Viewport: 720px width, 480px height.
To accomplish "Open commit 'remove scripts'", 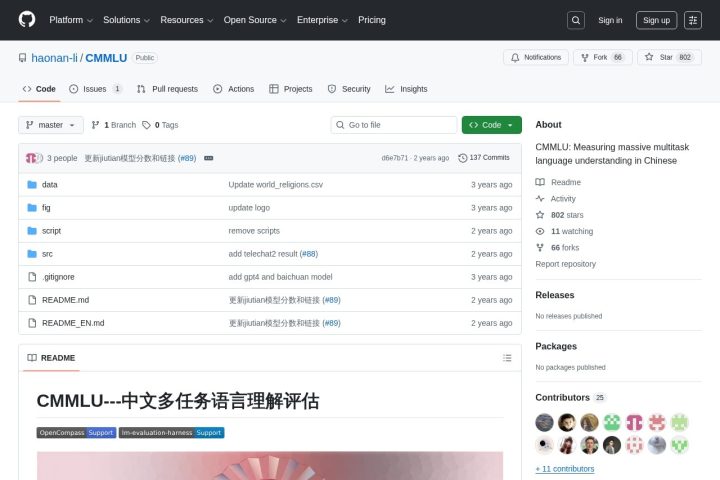I will point(254,231).
